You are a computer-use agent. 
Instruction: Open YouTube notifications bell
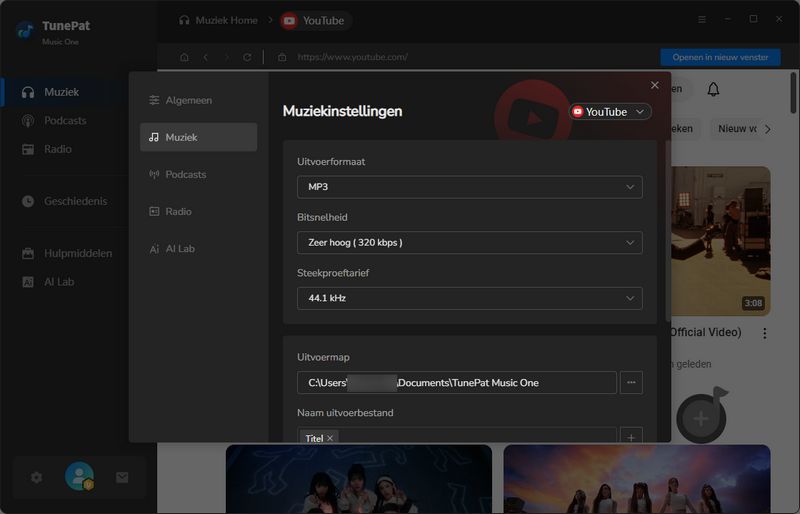click(713, 89)
